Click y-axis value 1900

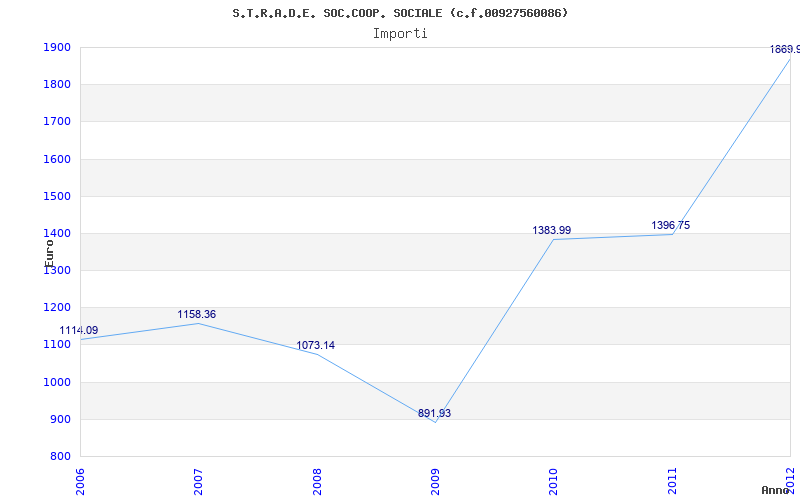[x=56, y=47]
